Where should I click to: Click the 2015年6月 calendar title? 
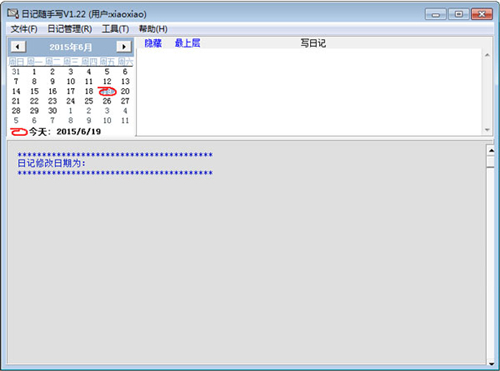[x=71, y=47]
